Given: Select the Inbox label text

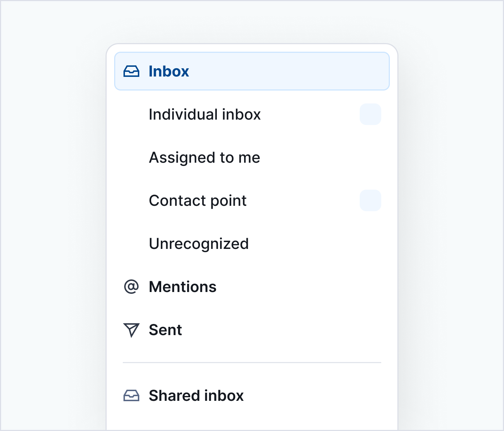Looking at the screenshot, I should [x=169, y=71].
